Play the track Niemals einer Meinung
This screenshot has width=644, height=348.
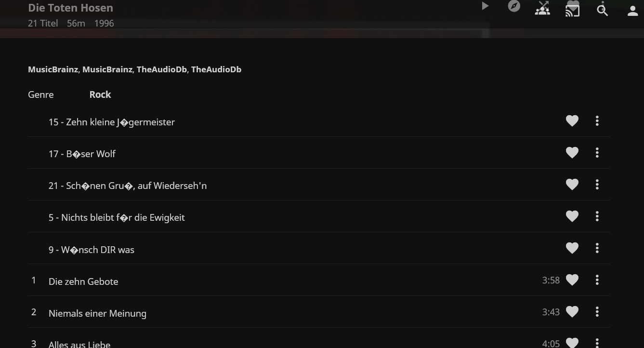pos(97,313)
